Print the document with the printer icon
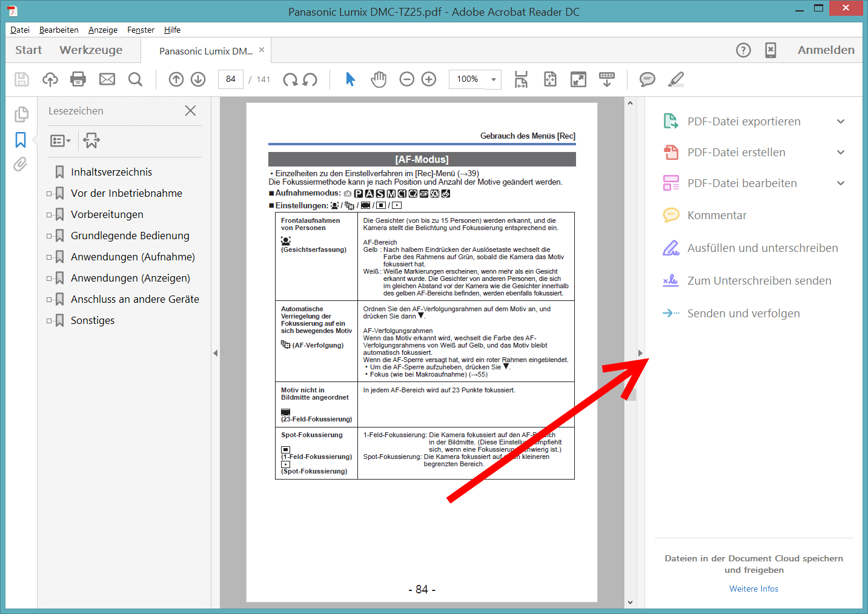868x614 pixels. tap(78, 79)
